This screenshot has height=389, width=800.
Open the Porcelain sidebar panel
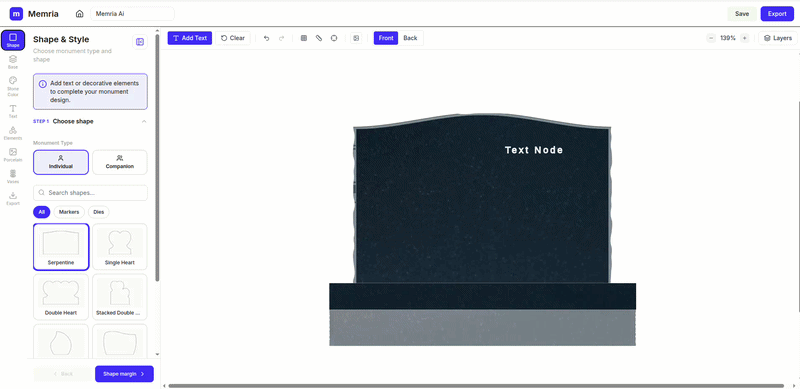[13, 155]
